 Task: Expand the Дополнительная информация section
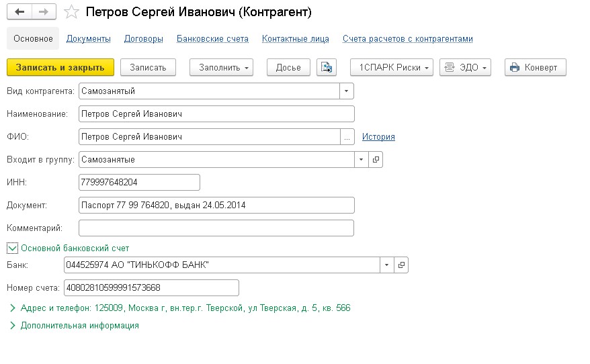(x=12, y=326)
